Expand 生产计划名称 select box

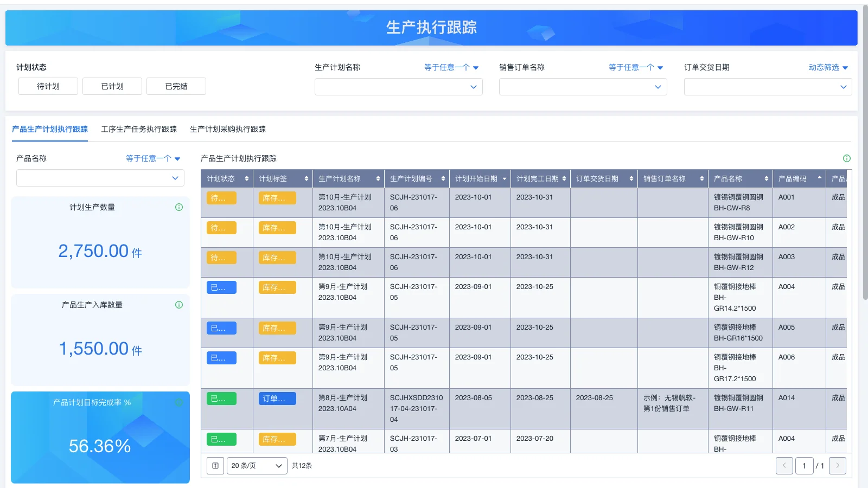tap(399, 87)
